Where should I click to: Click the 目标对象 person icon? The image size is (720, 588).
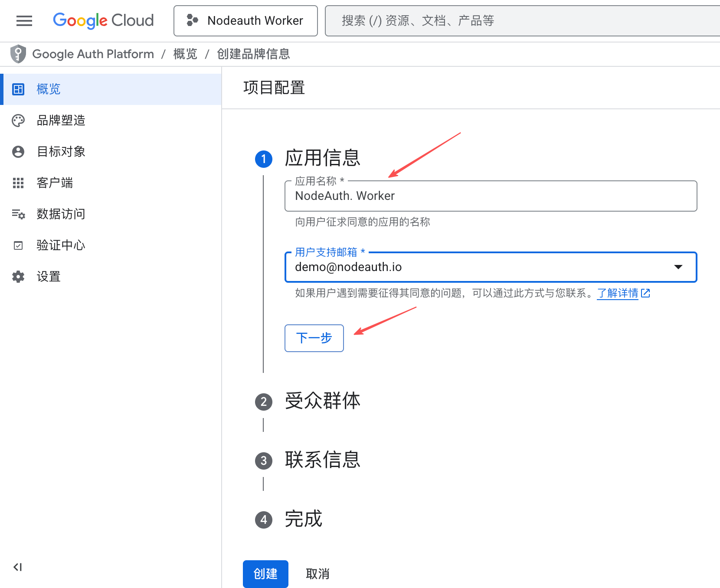(x=18, y=152)
